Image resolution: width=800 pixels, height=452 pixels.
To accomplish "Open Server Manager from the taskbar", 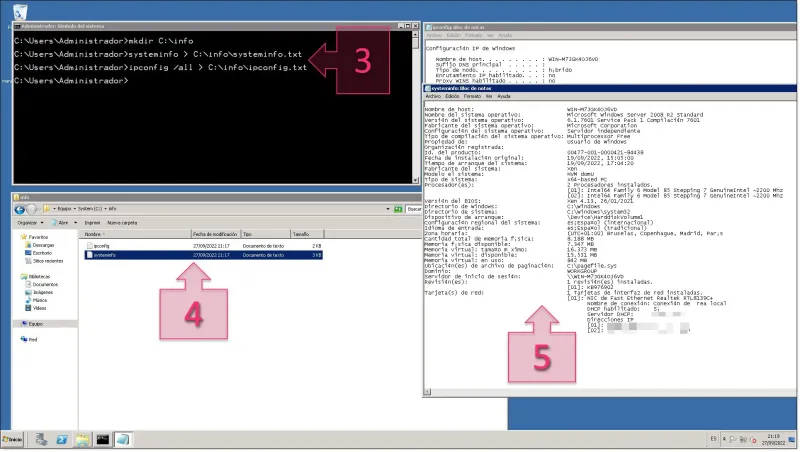I will coord(43,439).
